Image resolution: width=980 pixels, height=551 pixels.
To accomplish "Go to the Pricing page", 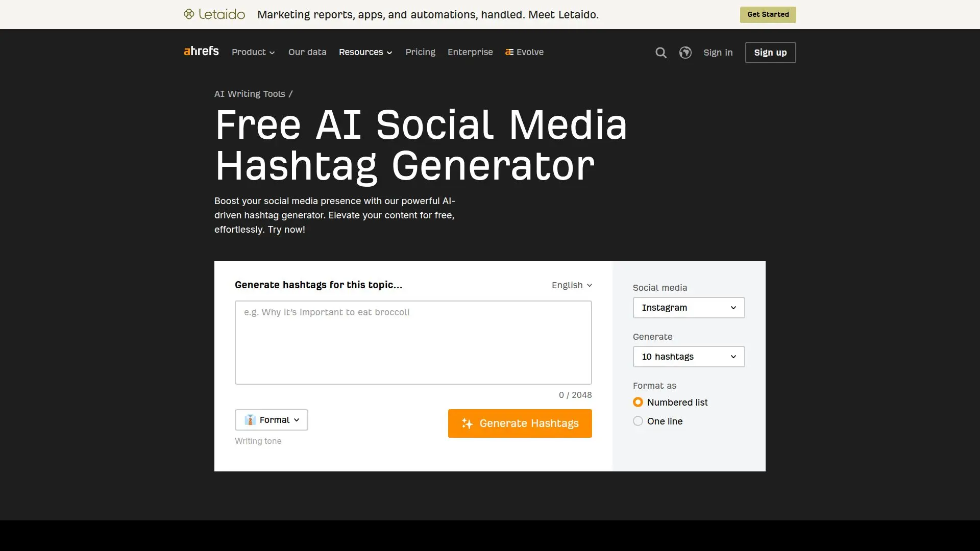I will pos(421,52).
